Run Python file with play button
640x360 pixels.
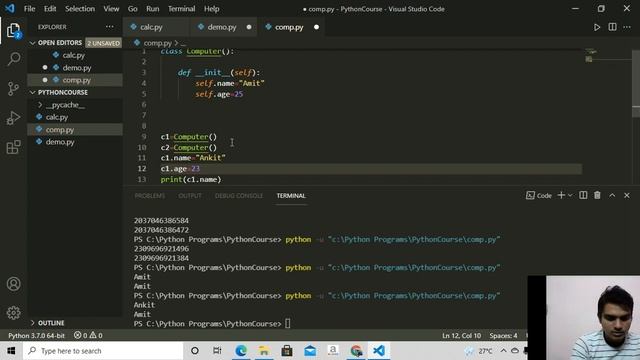[x=597, y=27]
